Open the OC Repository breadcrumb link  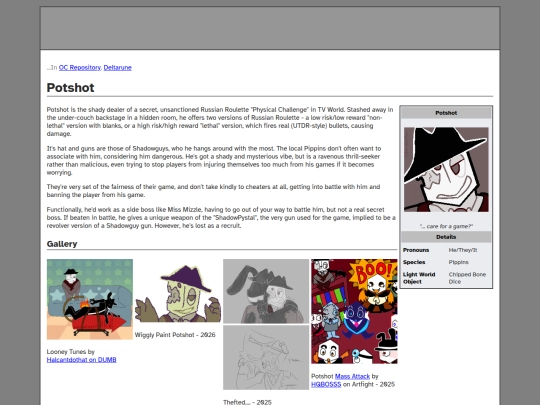pos(80,68)
